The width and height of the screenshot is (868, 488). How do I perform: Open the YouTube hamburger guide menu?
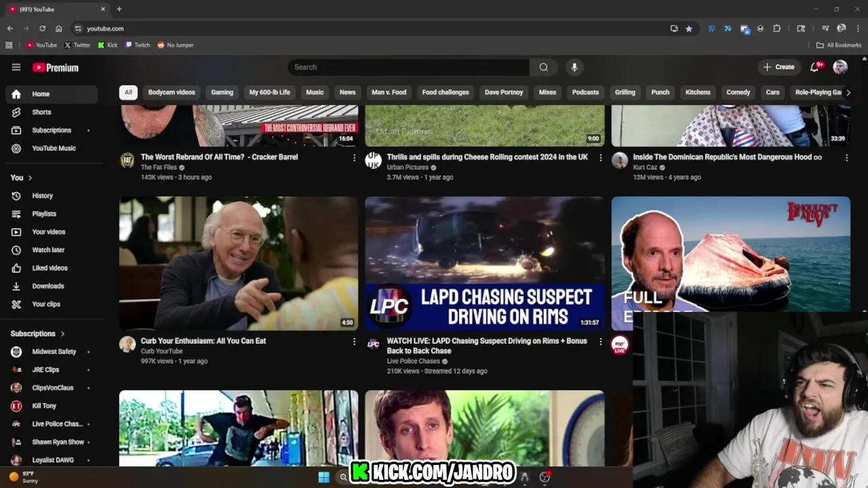[x=16, y=67]
